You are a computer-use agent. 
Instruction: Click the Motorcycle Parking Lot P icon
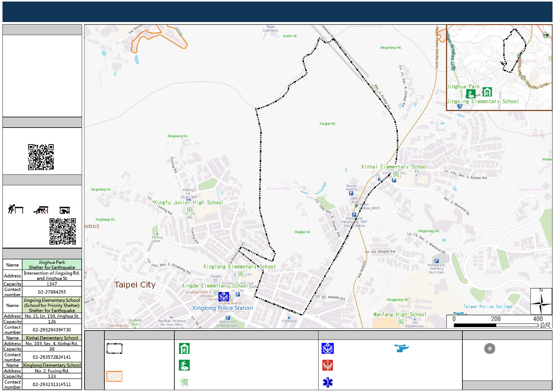(354, 215)
